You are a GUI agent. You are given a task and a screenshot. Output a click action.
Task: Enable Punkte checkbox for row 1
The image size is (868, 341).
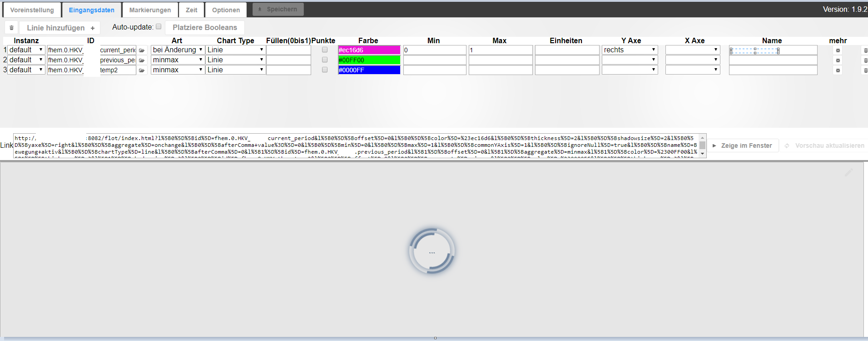click(325, 50)
